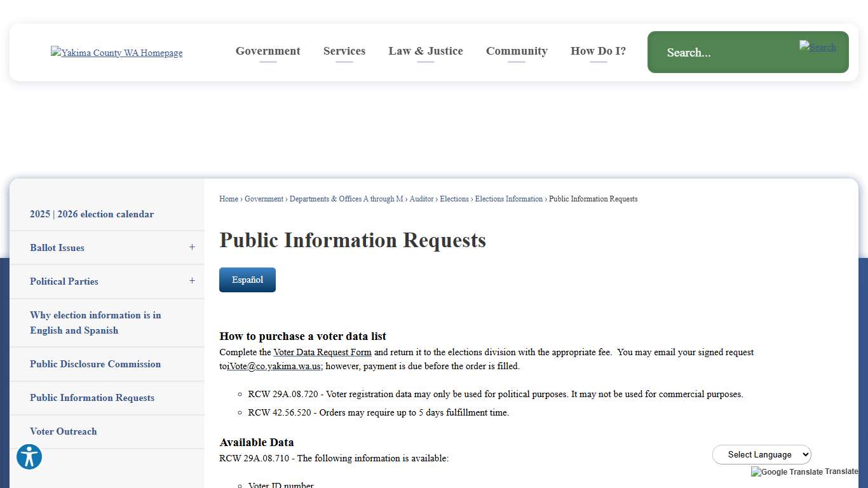Open the 2025 | 2026 election calendar page

pyautogui.click(x=92, y=214)
